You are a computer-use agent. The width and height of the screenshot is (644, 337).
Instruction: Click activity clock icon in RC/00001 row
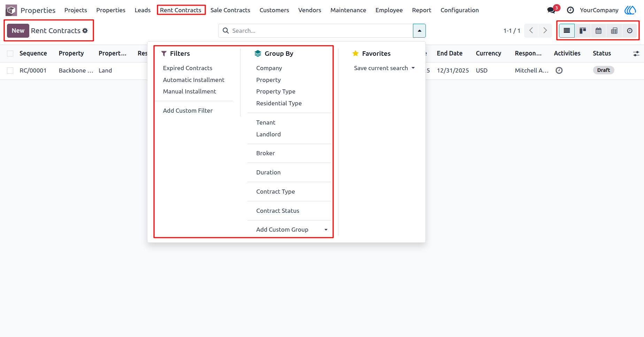click(559, 70)
